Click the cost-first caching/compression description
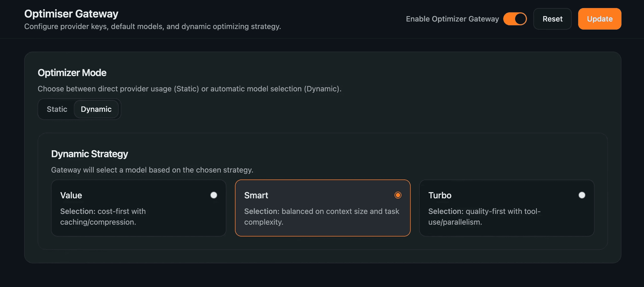This screenshot has width=644, height=287. point(103,217)
